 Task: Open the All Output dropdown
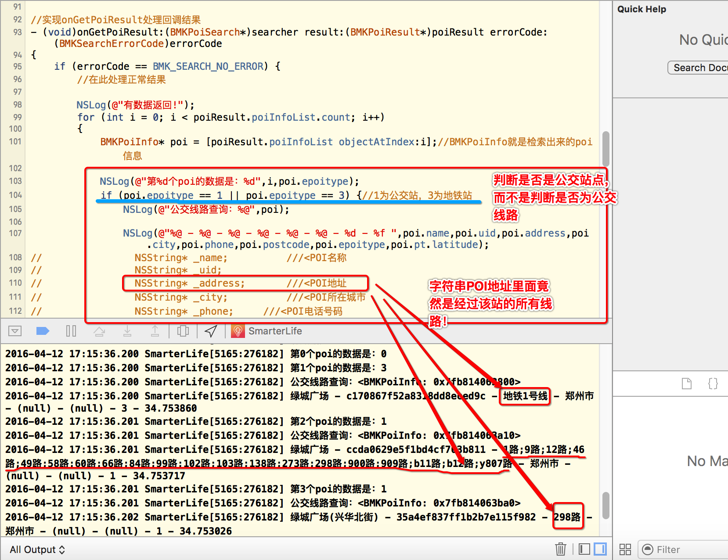tap(37, 549)
